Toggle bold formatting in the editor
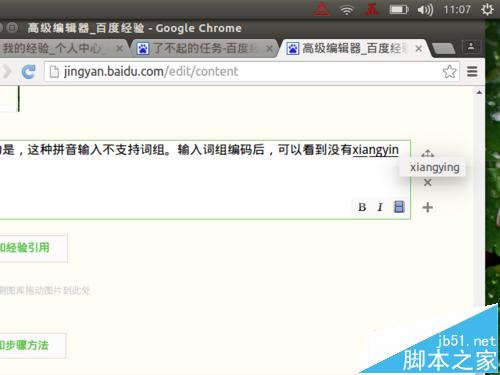500x375 pixels. pos(362,207)
